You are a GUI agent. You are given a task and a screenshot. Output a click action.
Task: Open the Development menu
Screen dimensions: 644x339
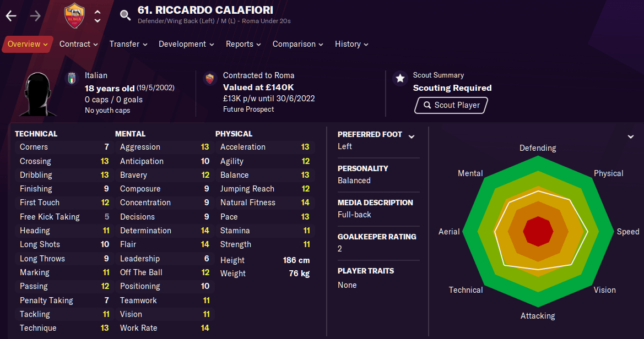point(186,45)
